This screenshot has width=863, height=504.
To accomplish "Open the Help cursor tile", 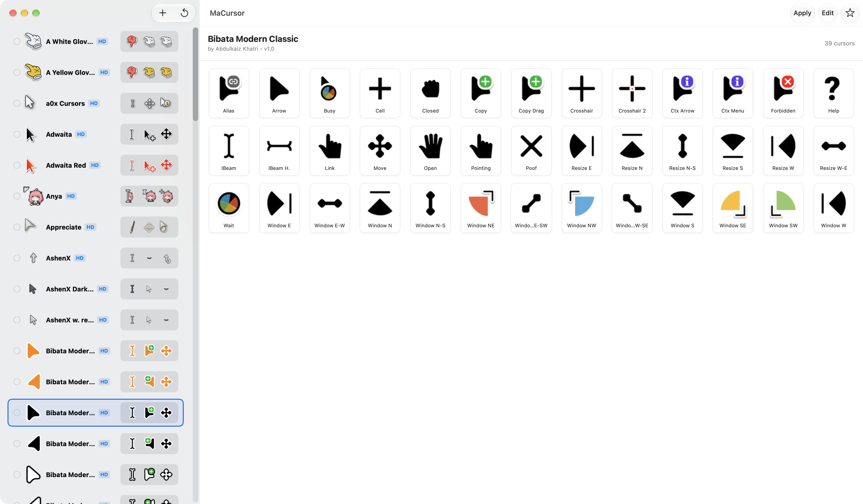I will pyautogui.click(x=834, y=93).
